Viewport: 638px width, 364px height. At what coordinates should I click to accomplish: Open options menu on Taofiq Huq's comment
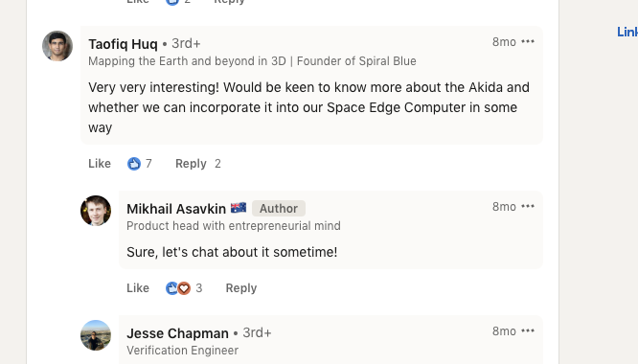click(528, 42)
